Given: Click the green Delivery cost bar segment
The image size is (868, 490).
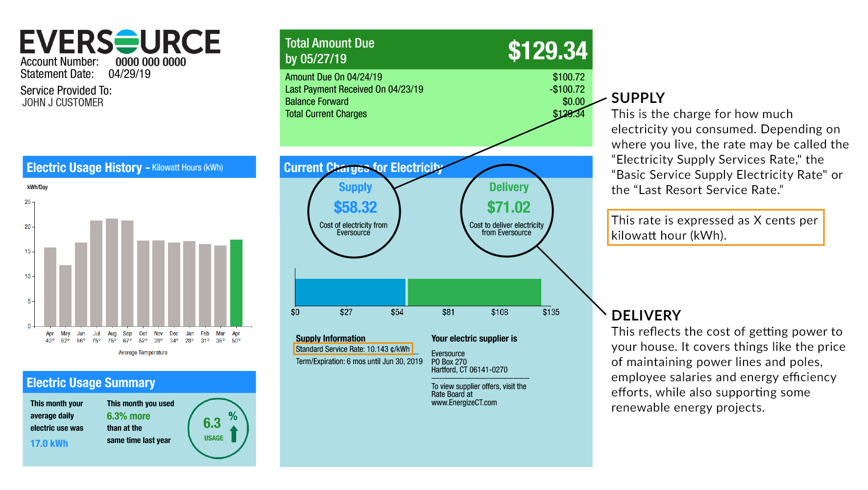Looking at the screenshot, I should [474, 292].
